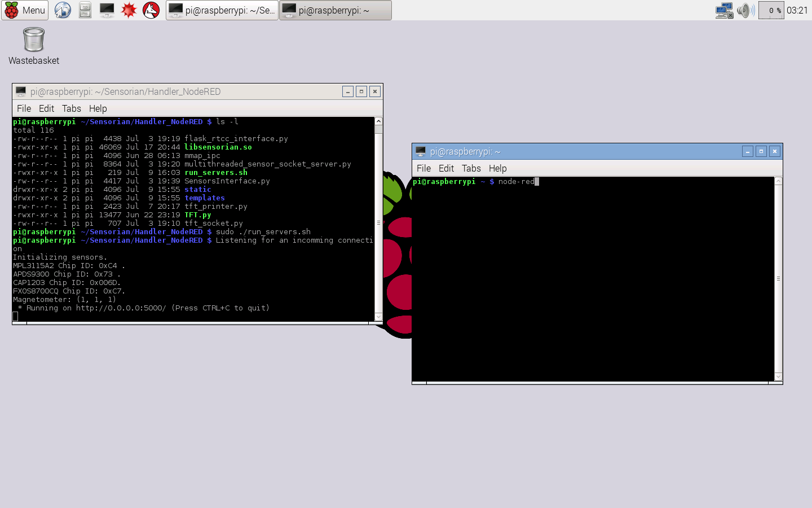
Task: Open the File menu in the right terminal
Action: [x=423, y=168]
